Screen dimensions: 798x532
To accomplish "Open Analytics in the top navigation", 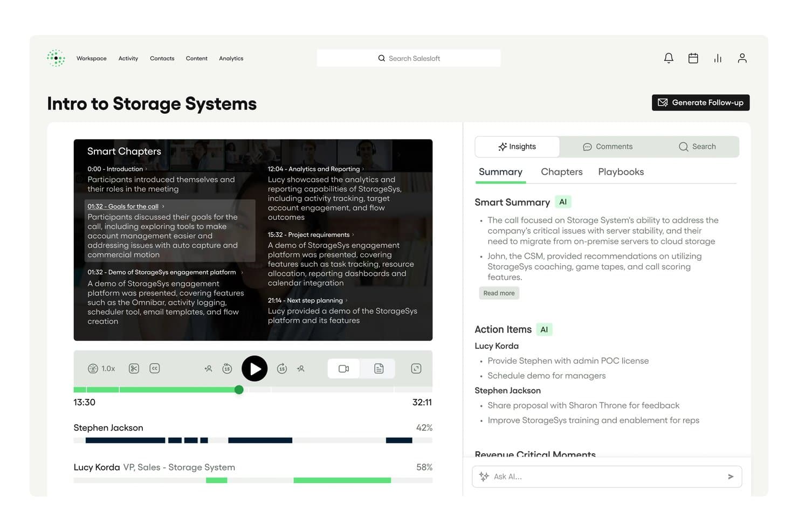I will (231, 58).
